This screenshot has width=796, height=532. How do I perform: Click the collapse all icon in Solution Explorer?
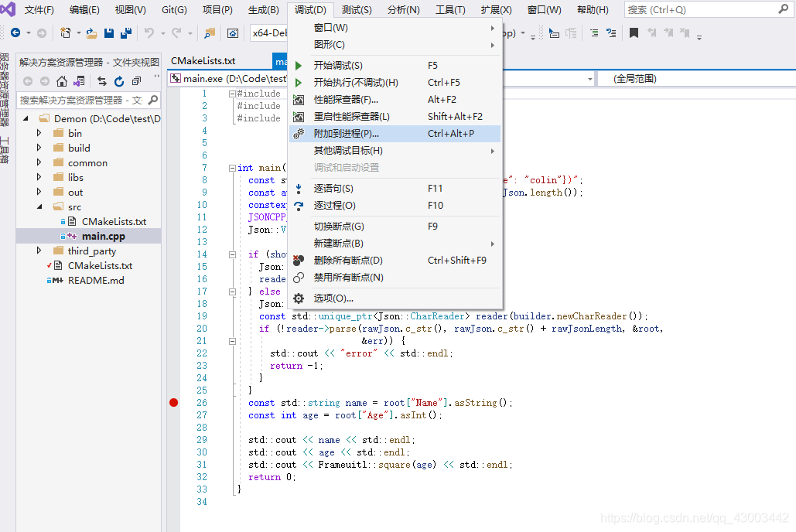click(136, 81)
